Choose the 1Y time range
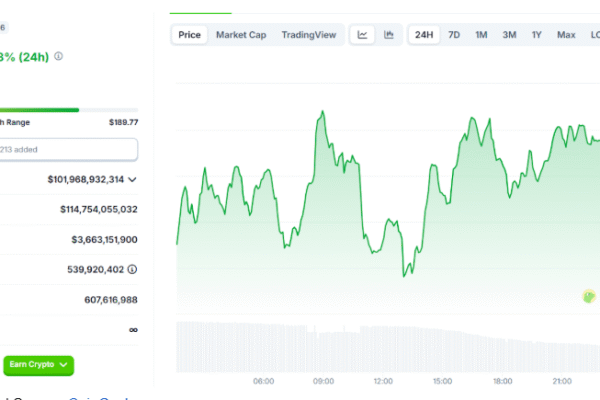 pyautogui.click(x=536, y=35)
